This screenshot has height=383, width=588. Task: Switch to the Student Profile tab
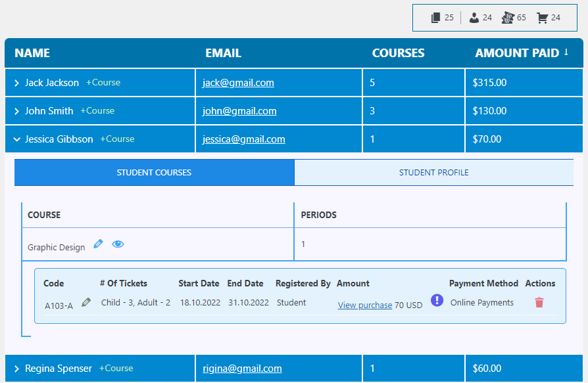coord(433,173)
